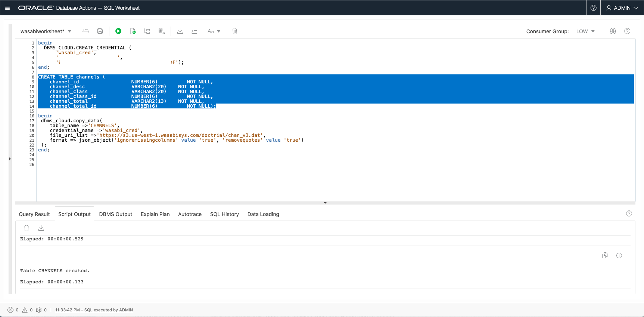Click the warnings triangle icon in status bar
Image resolution: width=644 pixels, height=317 pixels.
[x=25, y=310]
